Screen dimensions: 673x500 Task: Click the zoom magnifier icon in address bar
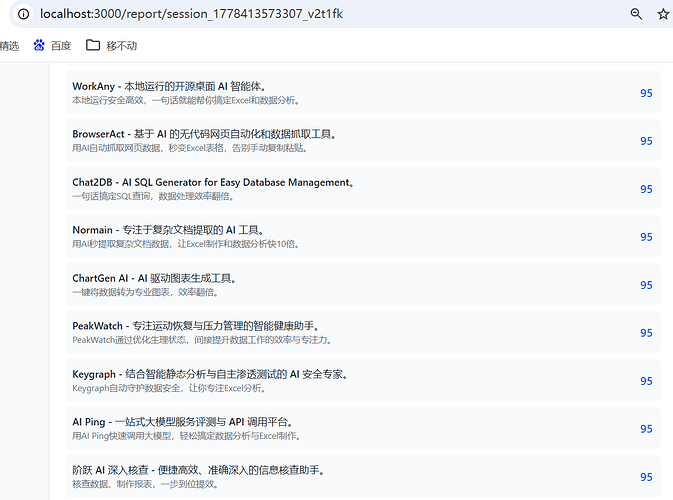click(x=636, y=14)
